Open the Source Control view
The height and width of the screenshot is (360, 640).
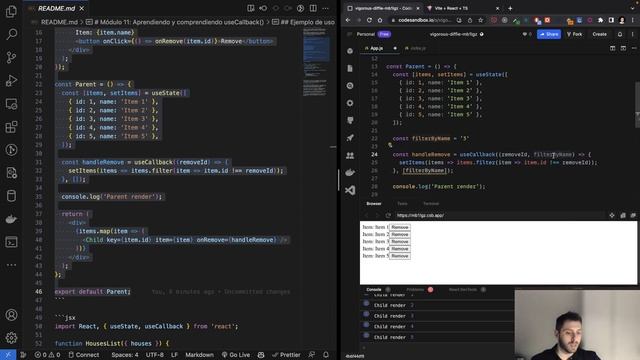click(11, 57)
